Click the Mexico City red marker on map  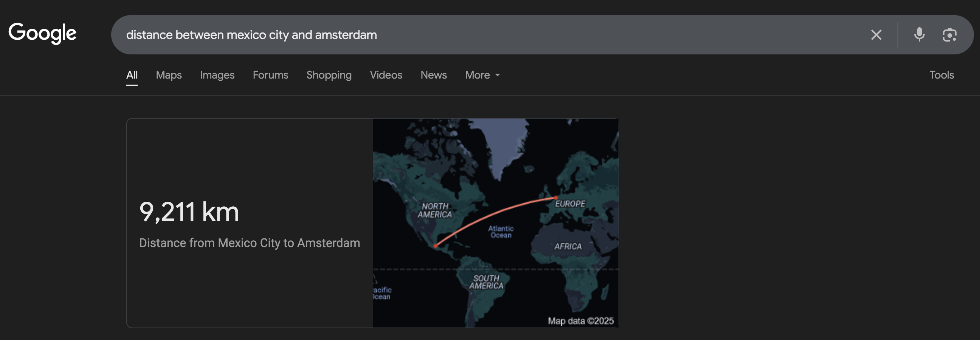click(x=436, y=246)
